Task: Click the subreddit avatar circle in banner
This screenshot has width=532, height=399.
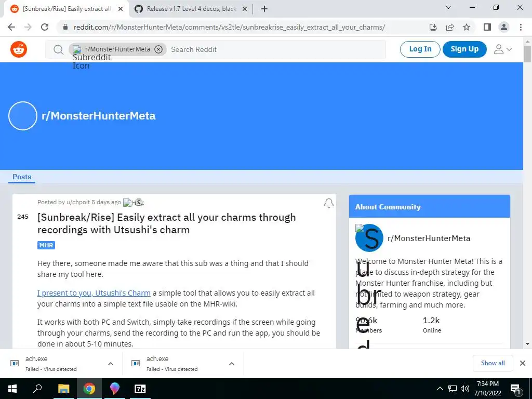Action: (x=23, y=116)
